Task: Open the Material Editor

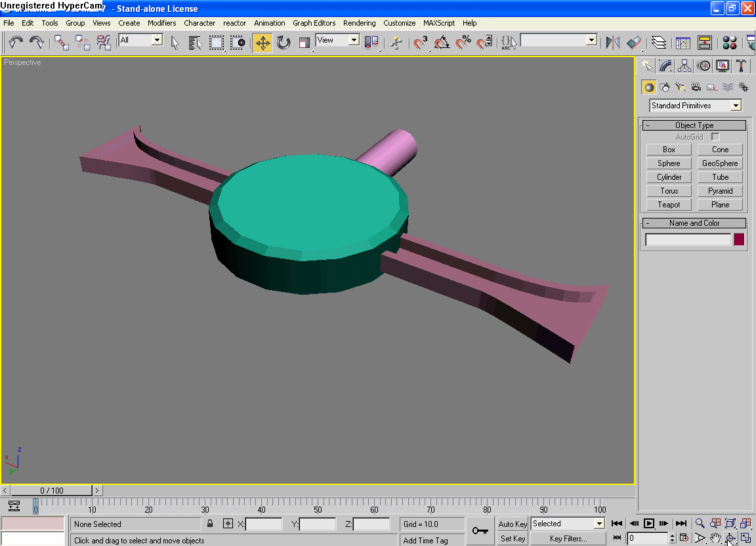Action: click(x=729, y=43)
